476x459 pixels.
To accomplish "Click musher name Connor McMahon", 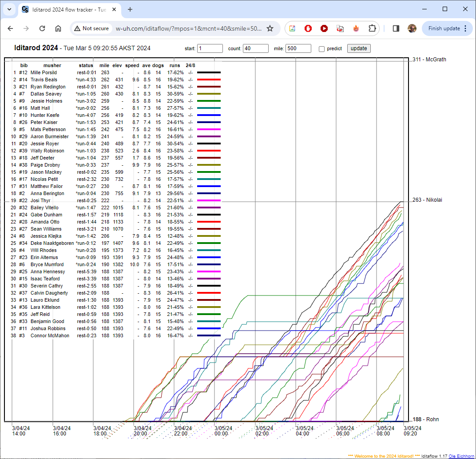I will pos(50,335).
